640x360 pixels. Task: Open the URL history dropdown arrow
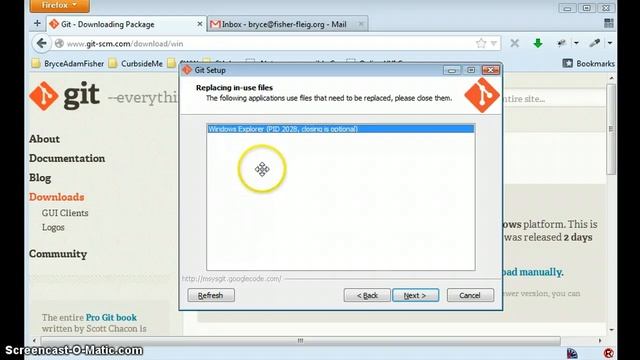(x=494, y=43)
